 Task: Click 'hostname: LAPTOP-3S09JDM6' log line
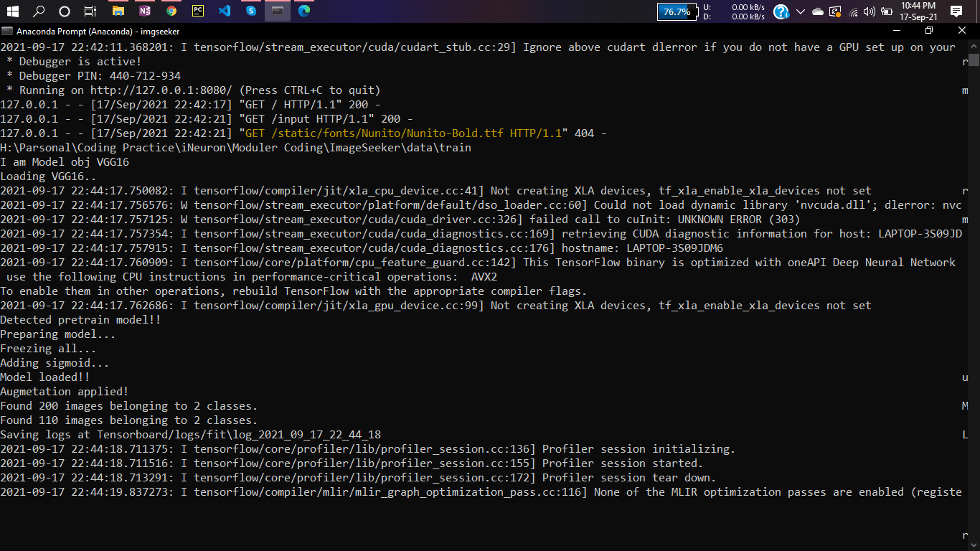tap(362, 248)
